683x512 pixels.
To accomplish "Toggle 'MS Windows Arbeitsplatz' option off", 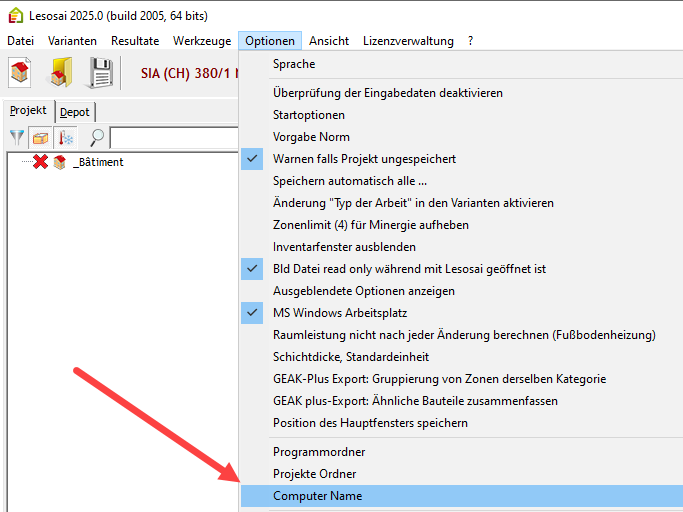I will [x=339, y=313].
